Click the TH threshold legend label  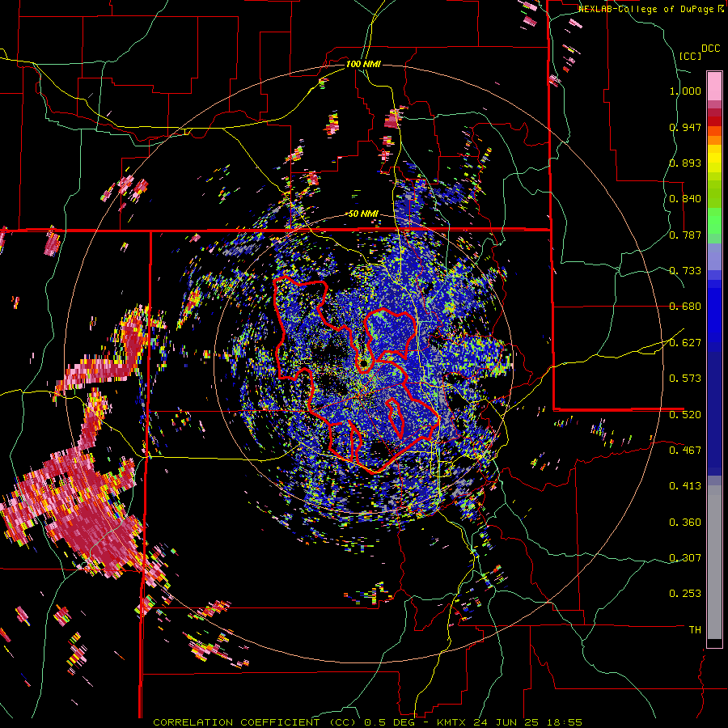[x=695, y=629]
